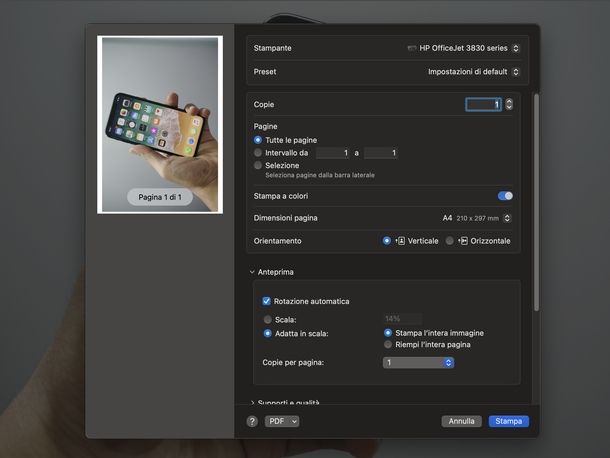Select the Scala radio button
Image resolution: width=610 pixels, height=458 pixels.
pyautogui.click(x=267, y=319)
